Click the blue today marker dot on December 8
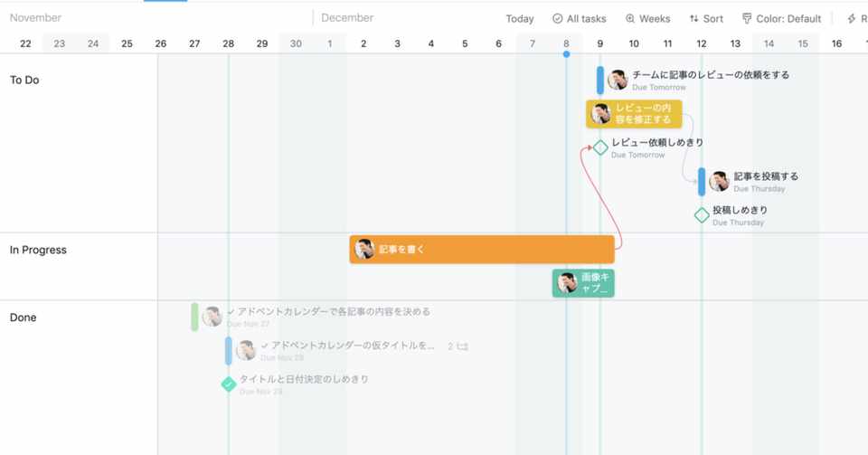Viewport: 868px width, 455px height. coord(566,54)
